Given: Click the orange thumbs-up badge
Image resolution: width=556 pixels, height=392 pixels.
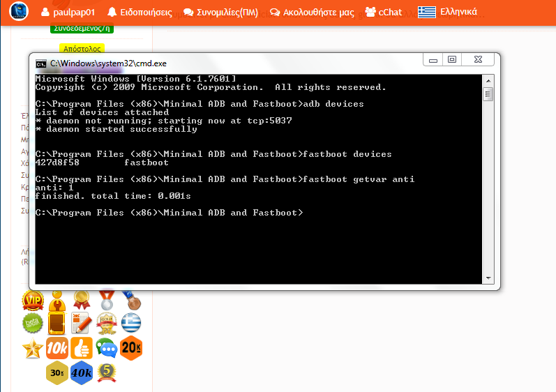Looking at the screenshot, I should [82, 348].
